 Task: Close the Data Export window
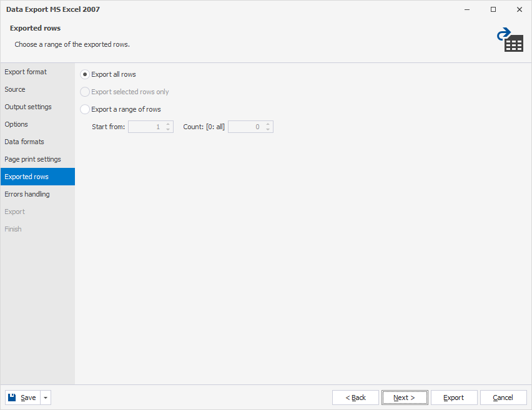(520, 9)
